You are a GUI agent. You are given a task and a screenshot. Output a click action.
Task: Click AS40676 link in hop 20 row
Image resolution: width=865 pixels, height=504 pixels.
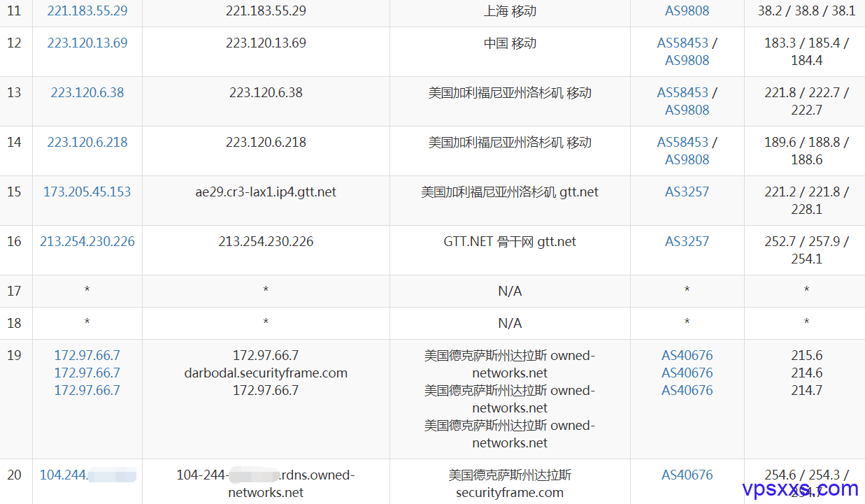point(687,475)
